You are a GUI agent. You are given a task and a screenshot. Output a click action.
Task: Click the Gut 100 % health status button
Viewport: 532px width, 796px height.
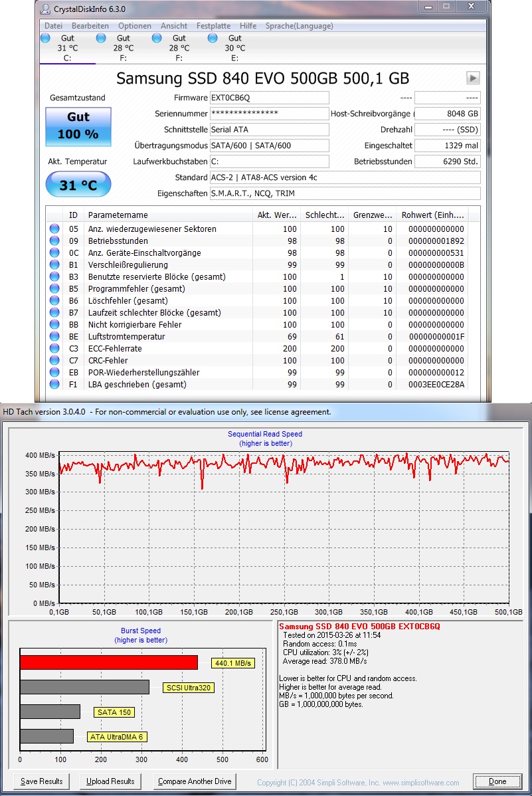point(78,126)
